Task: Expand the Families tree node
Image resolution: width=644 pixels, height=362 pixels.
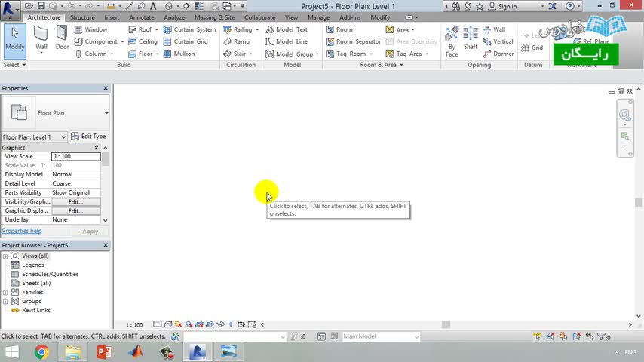Action: click(5, 293)
